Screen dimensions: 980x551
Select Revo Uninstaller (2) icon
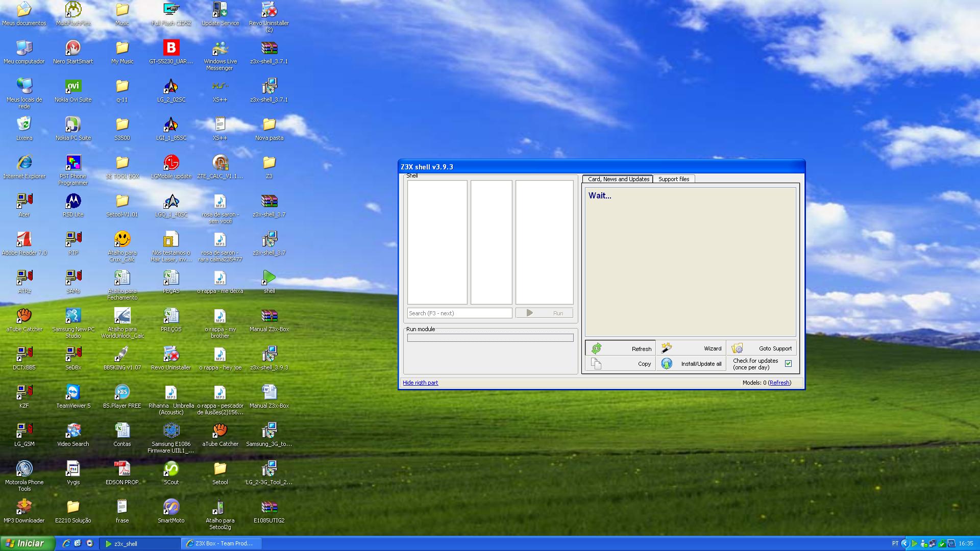pyautogui.click(x=269, y=17)
